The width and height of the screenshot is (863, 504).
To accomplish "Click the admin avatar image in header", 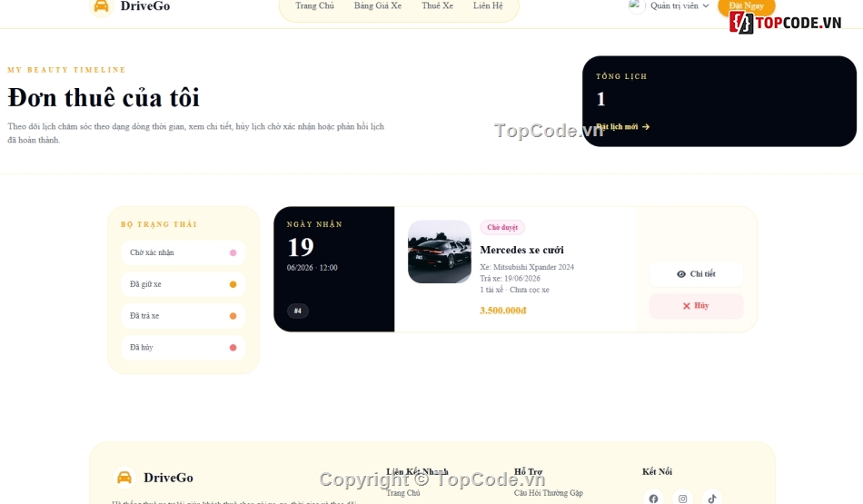I will tap(636, 5).
